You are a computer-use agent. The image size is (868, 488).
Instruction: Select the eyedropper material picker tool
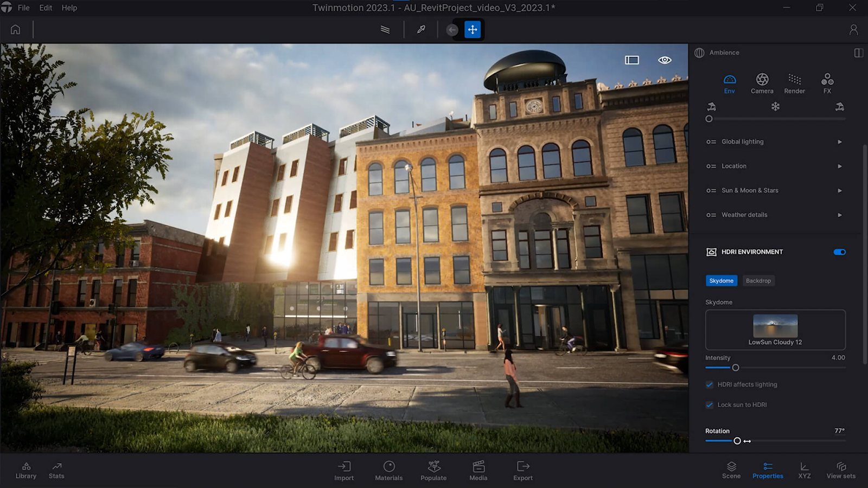coord(421,29)
